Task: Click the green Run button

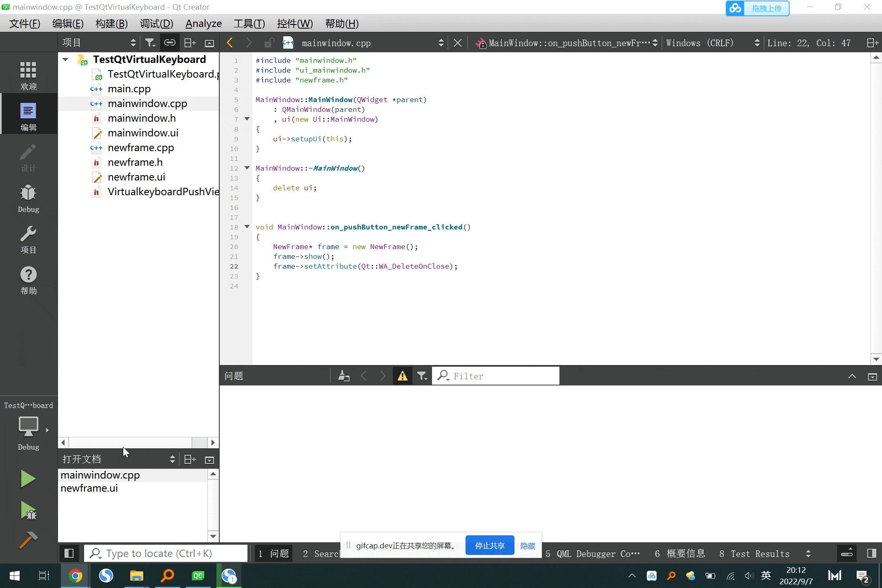Action: click(x=28, y=479)
